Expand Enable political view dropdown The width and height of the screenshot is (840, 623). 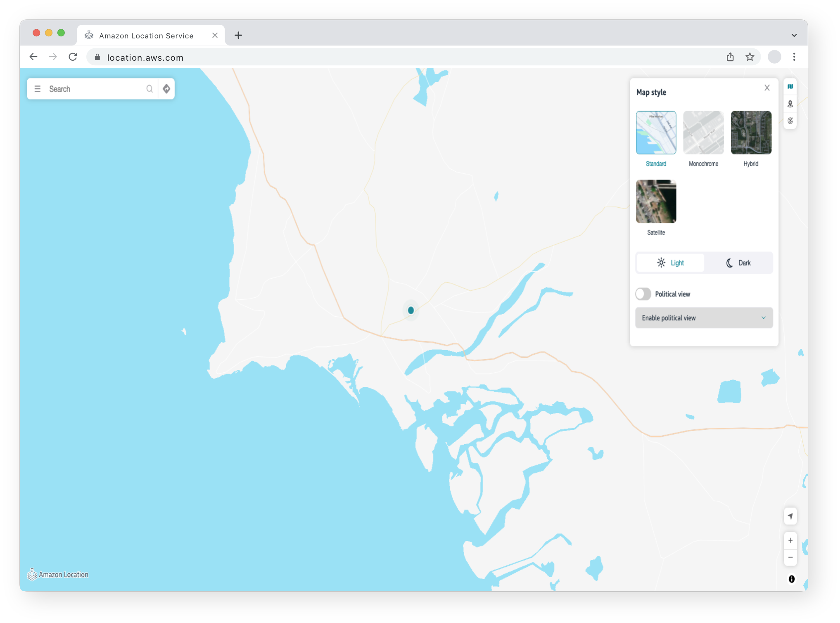(x=704, y=318)
